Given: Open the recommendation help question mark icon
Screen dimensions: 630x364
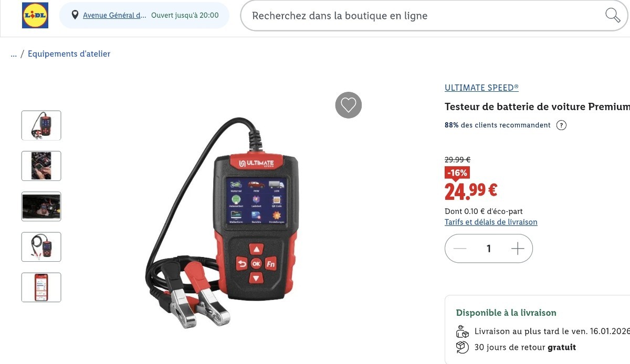Looking at the screenshot, I should pyautogui.click(x=561, y=125).
